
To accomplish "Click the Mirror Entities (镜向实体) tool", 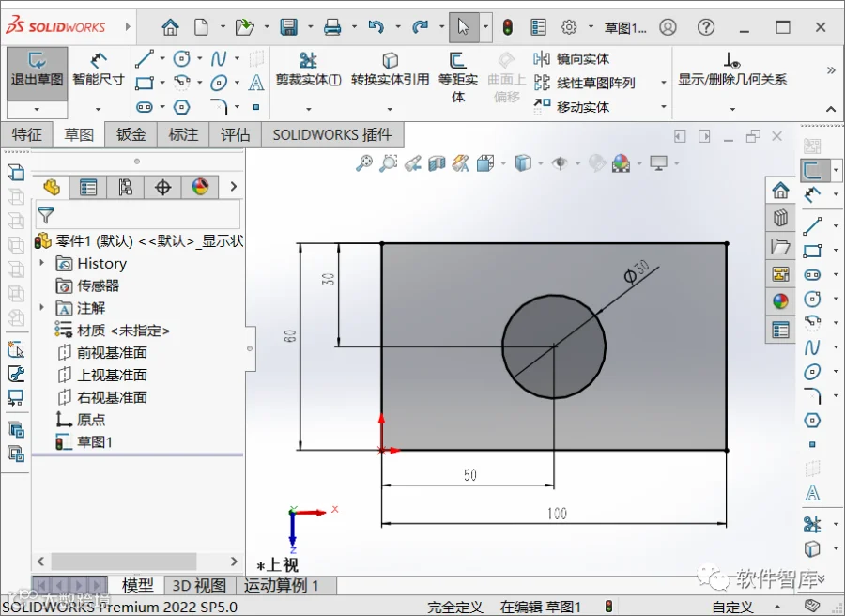I will (x=572, y=59).
